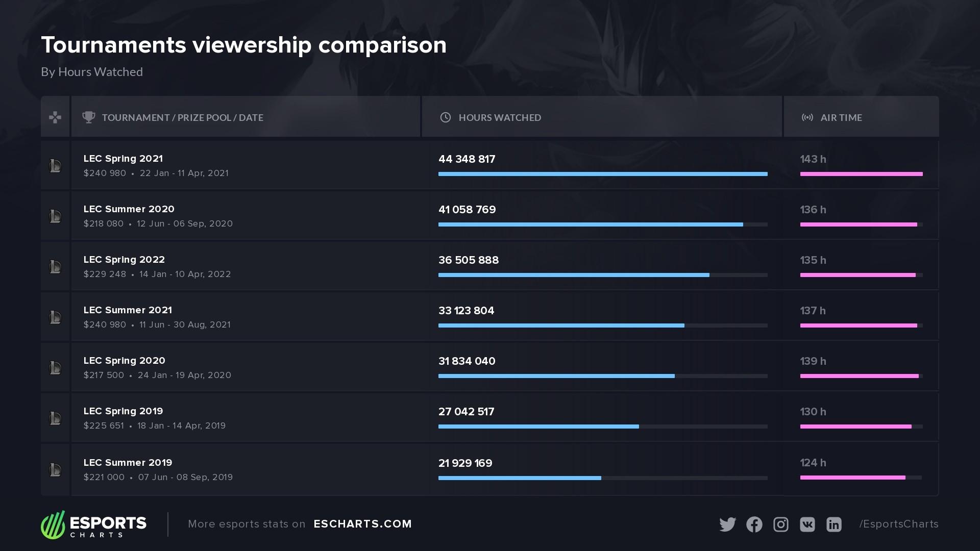Viewport: 980px width, 551px height.
Task: Open the VK social icon
Action: (807, 524)
